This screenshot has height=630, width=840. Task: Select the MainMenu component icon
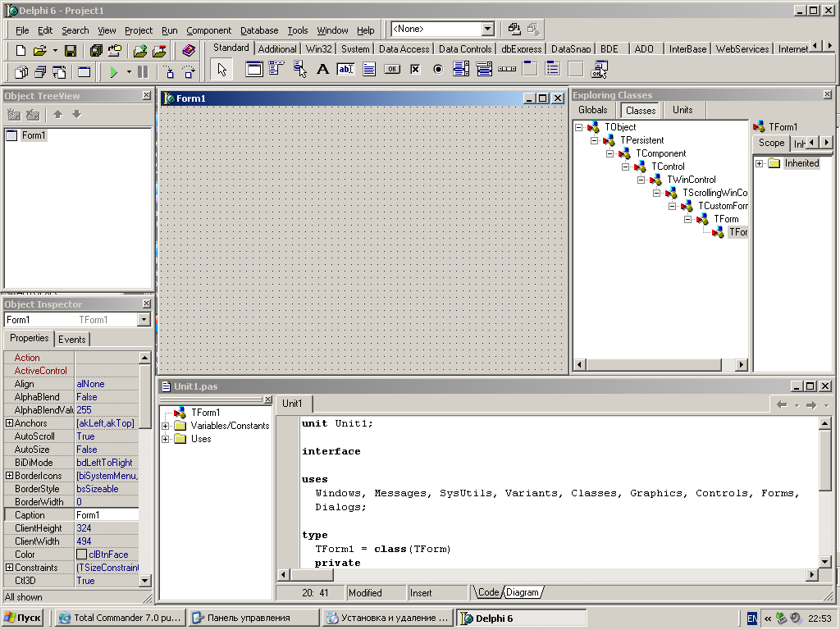276,69
